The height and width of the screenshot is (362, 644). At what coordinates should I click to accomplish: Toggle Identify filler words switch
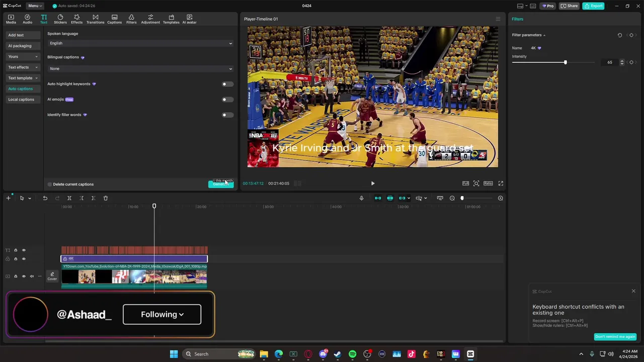(227, 115)
